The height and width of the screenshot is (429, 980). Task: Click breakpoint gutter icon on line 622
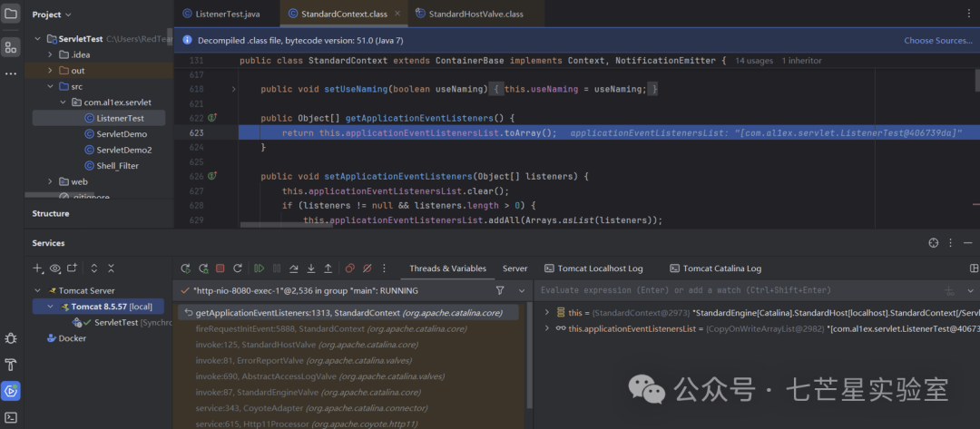point(211,117)
